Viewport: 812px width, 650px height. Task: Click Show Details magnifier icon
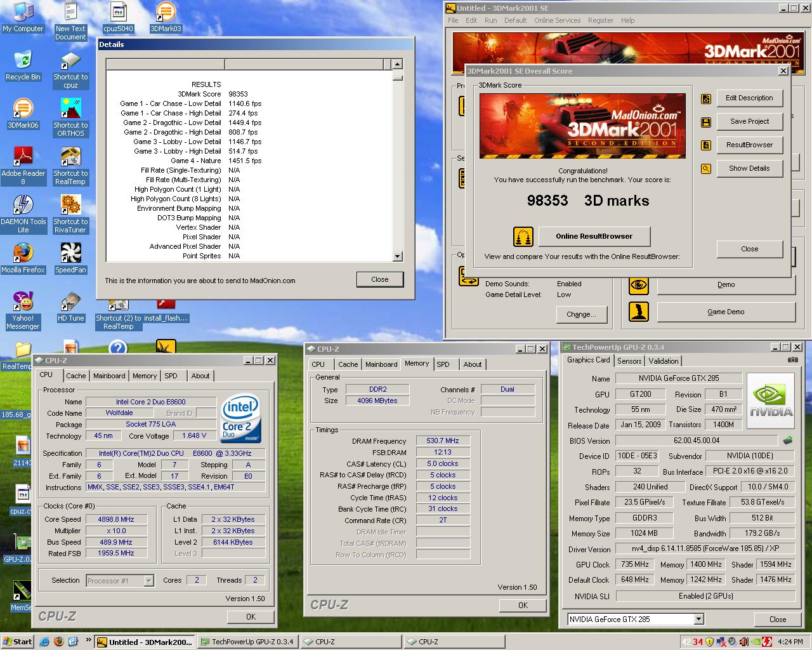[705, 169]
